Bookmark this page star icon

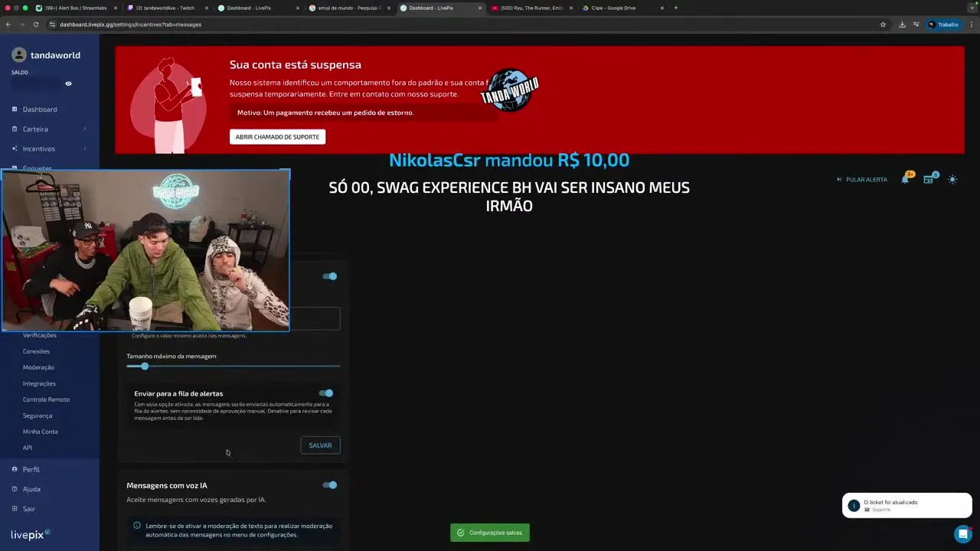(x=883, y=24)
